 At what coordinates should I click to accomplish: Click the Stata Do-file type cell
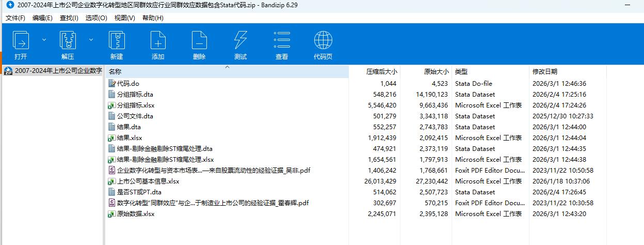click(x=474, y=83)
